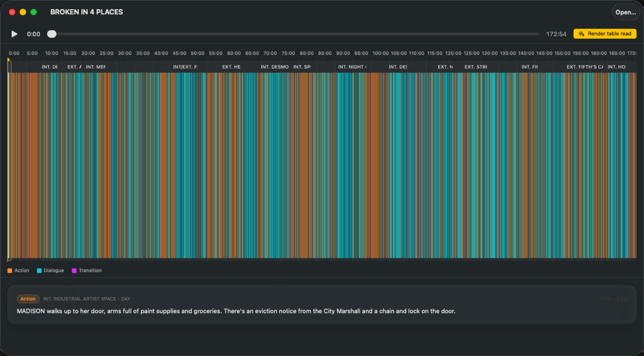
Task: Click the Action tag in detail panel
Action: (x=28, y=299)
